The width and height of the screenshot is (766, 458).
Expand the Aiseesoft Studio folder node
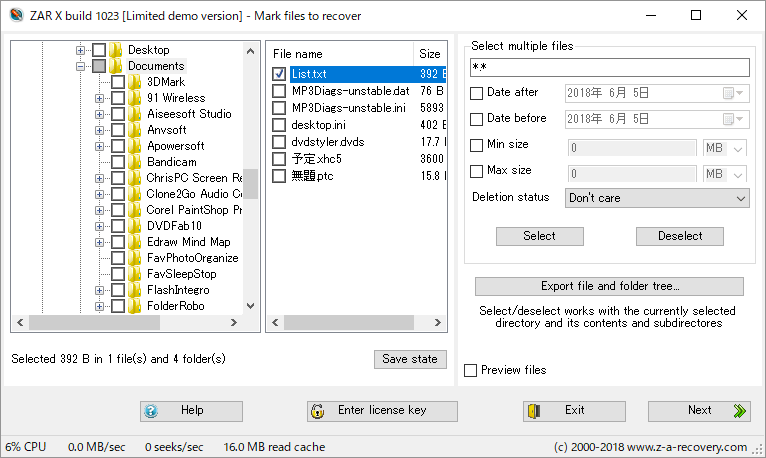coord(99,114)
